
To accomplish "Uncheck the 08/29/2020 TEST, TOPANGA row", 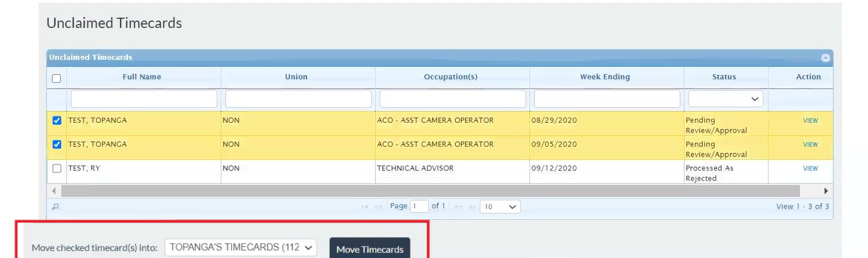I will point(57,120).
